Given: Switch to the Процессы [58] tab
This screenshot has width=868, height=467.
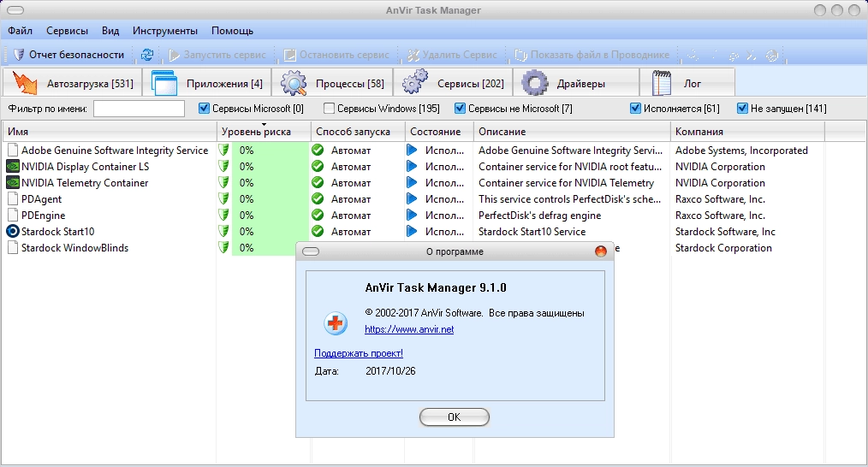Looking at the screenshot, I should pos(333,83).
